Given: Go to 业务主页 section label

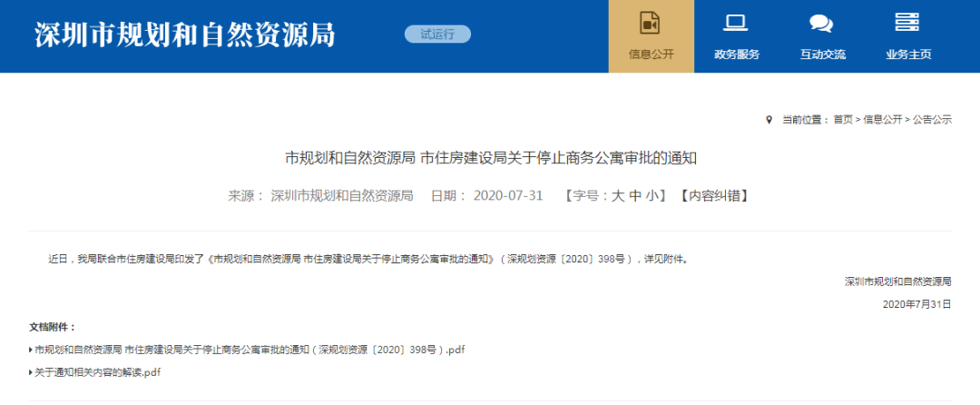Looking at the screenshot, I should coord(908,54).
